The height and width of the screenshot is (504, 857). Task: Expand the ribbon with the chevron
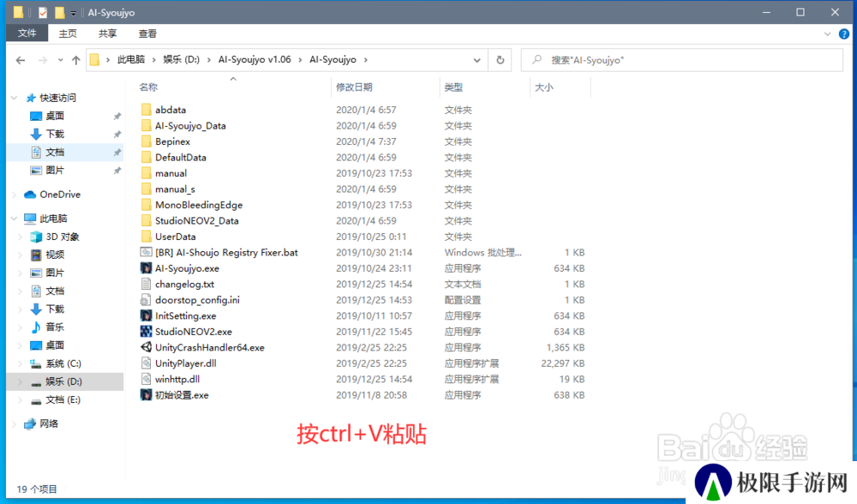tap(827, 34)
